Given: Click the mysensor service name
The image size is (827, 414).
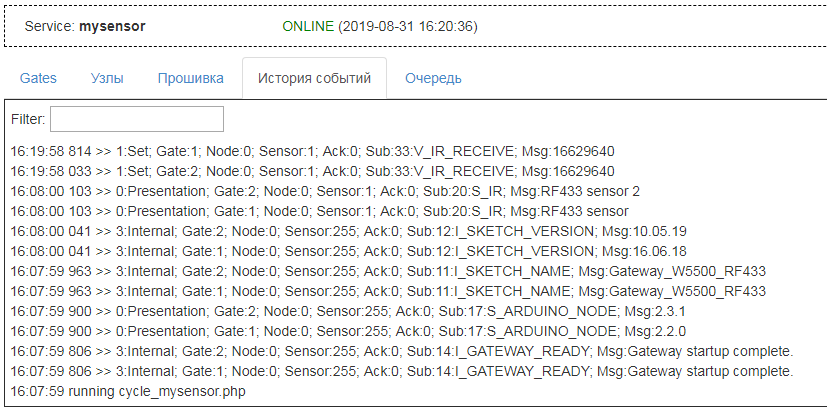Looking at the screenshot, I should 112,26.
